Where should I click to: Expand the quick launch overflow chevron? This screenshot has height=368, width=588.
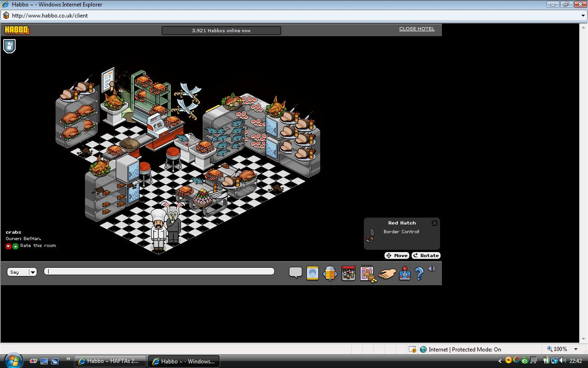click(68, 359)
